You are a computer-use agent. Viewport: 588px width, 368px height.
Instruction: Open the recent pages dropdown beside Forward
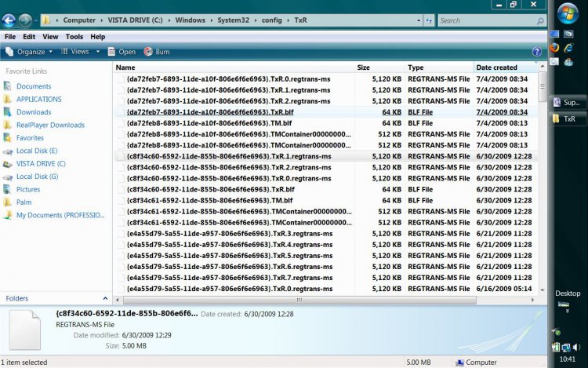pos(35,20)
